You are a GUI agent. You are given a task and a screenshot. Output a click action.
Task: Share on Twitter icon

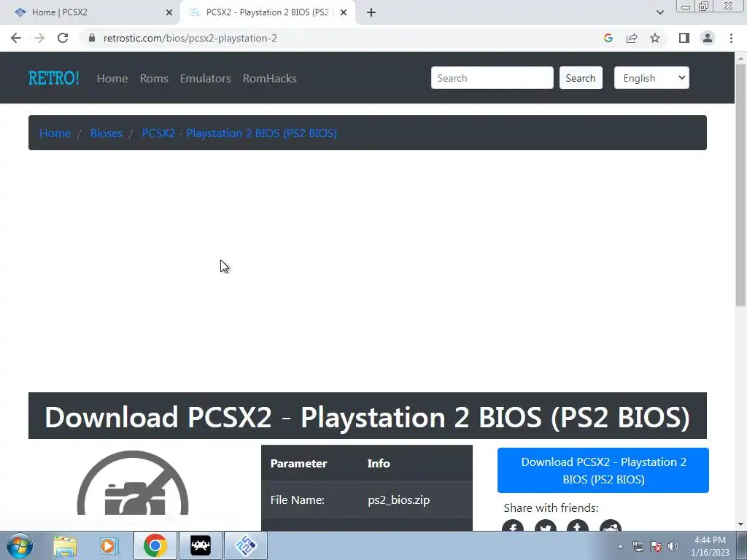tap(546, 526)
